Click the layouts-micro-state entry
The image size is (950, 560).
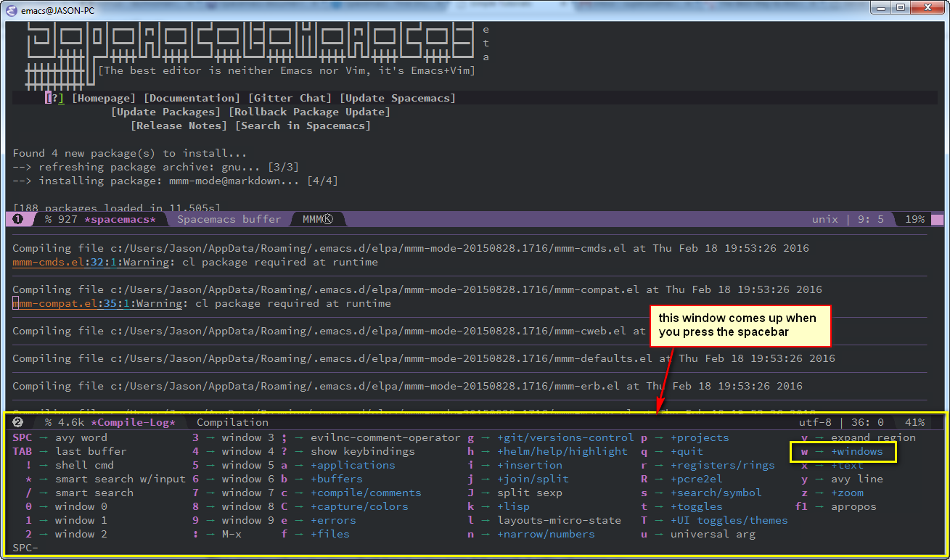(559, 520)
